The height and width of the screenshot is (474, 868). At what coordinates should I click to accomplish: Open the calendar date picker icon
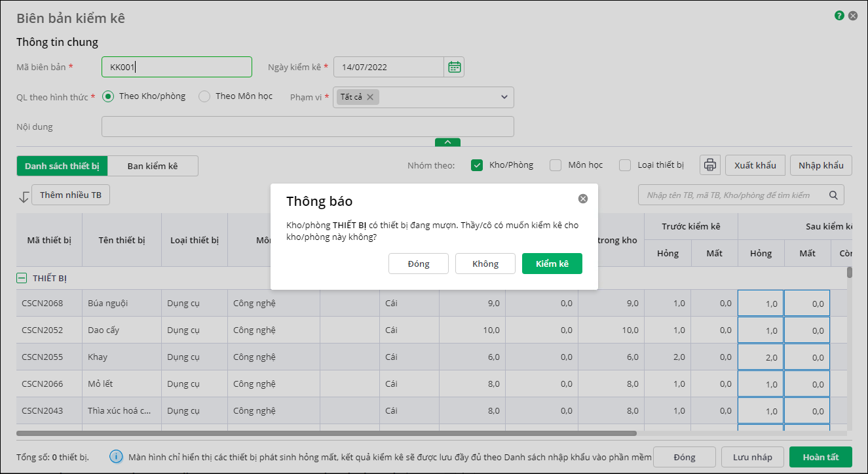(454, 67)
